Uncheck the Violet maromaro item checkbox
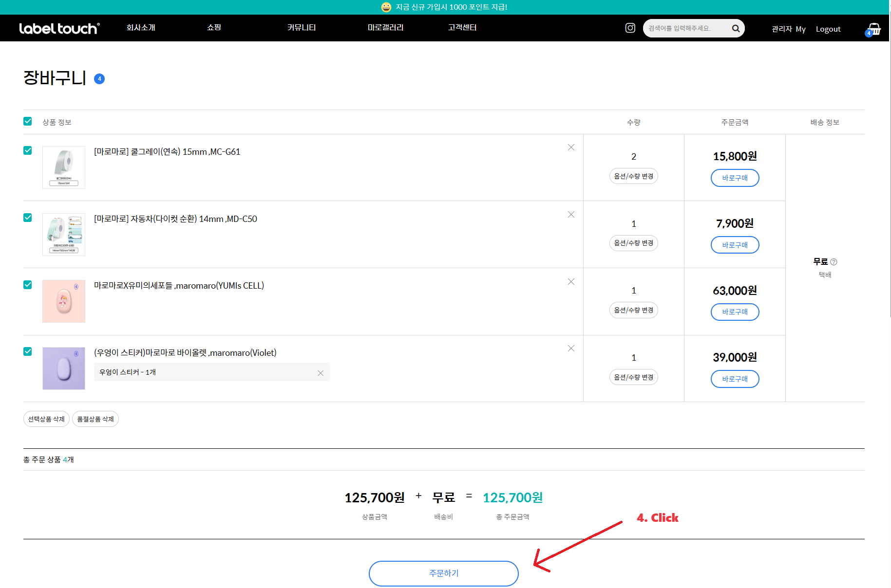The width and height of the screenshot is (891, 588). pos(28,351)
